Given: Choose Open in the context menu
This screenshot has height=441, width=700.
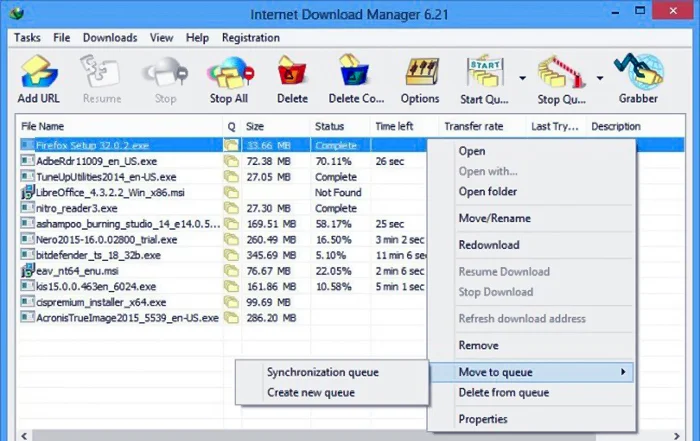Looking at the screenshot, I should [472, 151].
